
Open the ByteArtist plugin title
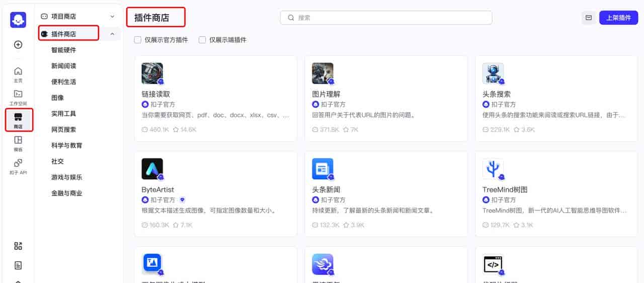tap(158, 190)
